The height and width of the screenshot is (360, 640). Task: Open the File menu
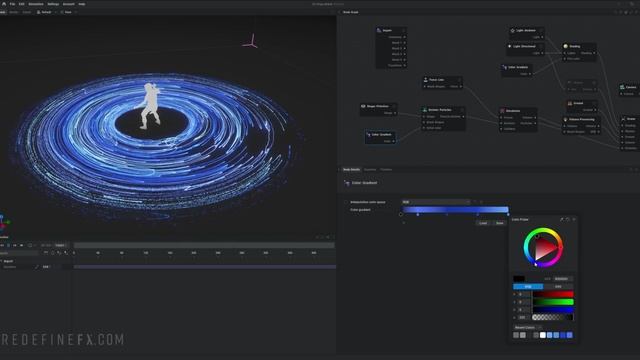(x=12, y=4)
